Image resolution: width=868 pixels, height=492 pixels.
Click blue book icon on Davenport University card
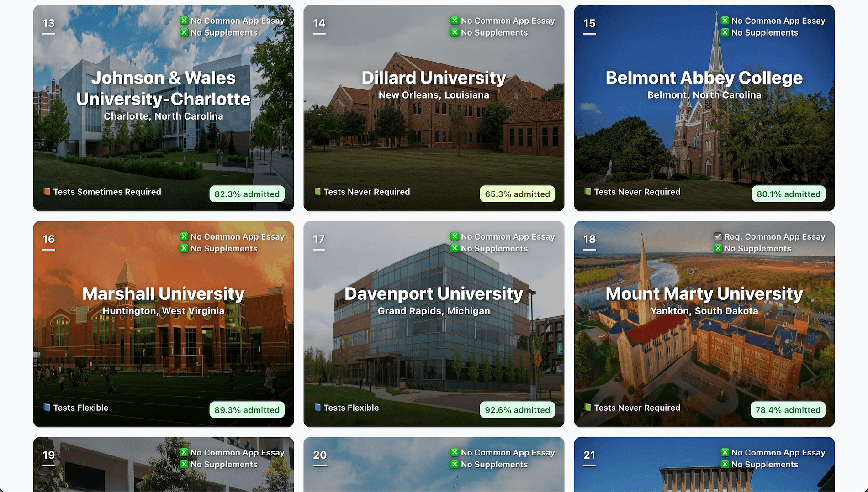point(318,408)
